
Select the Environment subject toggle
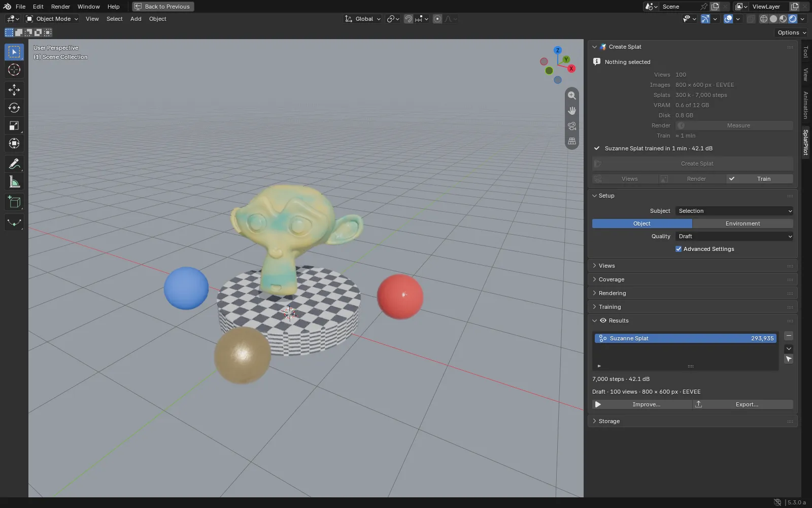click(x=743, y=224)
